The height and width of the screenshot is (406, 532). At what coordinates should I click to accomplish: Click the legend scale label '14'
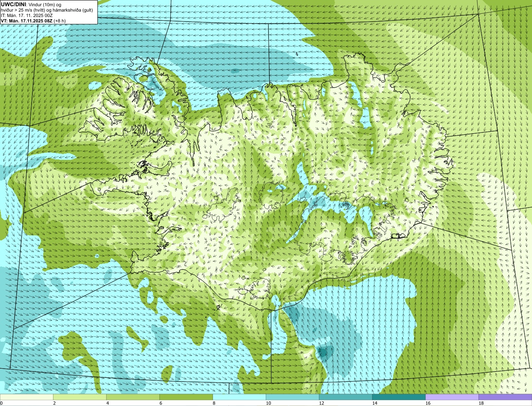pos(375,403)
